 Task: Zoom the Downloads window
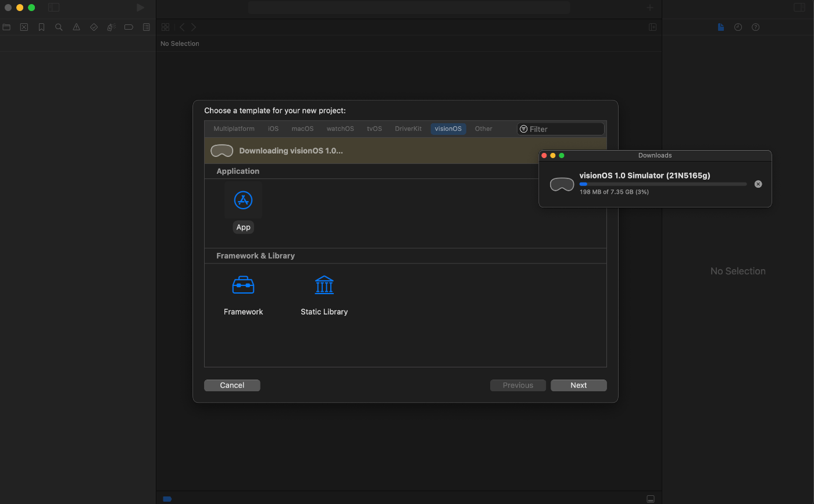562,155
